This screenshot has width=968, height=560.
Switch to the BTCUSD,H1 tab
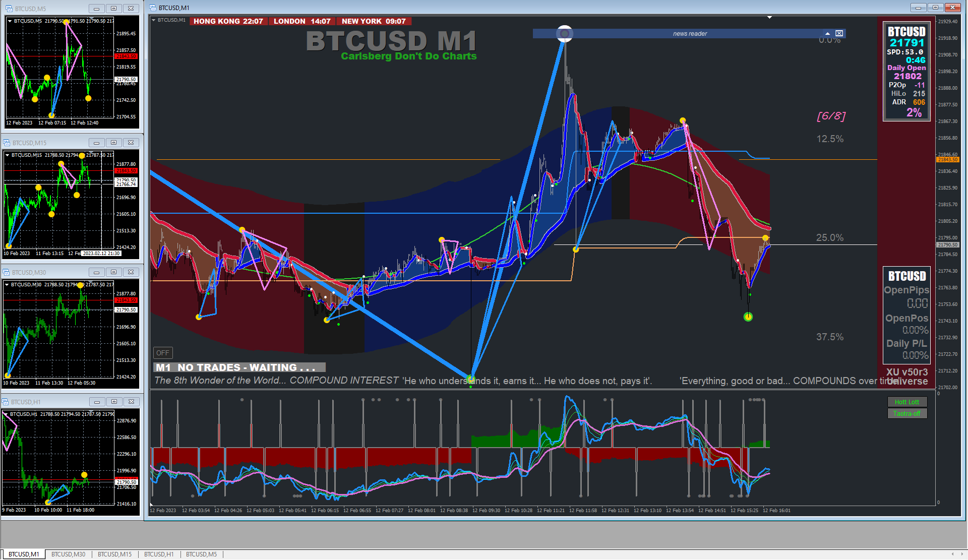pyautogui.click(x=159, y=554)
